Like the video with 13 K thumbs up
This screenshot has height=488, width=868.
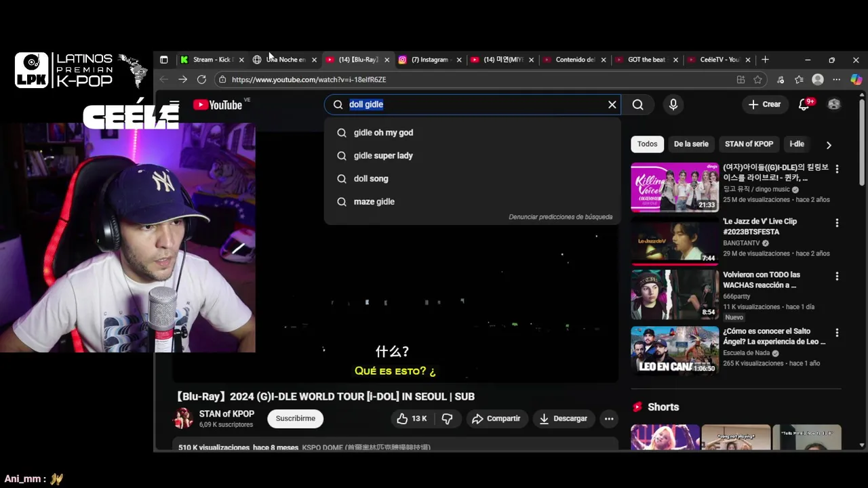pos(412,419)
